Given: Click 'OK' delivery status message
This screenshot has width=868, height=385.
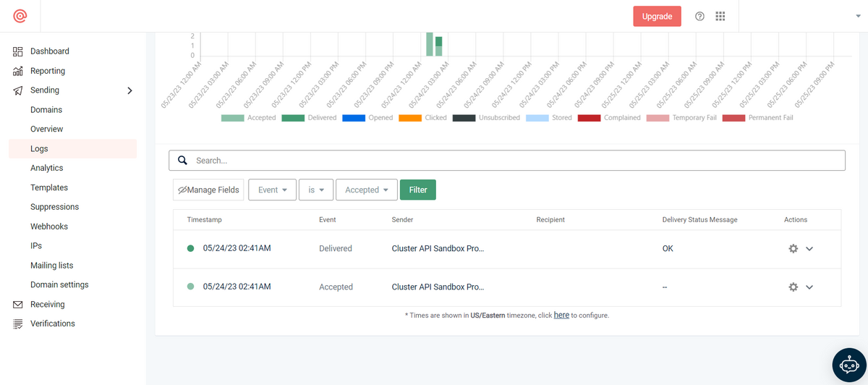Looking at the screenshot, I should (x=668, y=248).
